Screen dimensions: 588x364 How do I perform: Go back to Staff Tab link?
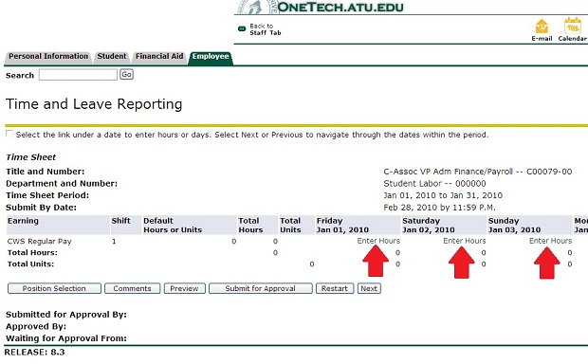pyautogui.click(x=266, y=29)
